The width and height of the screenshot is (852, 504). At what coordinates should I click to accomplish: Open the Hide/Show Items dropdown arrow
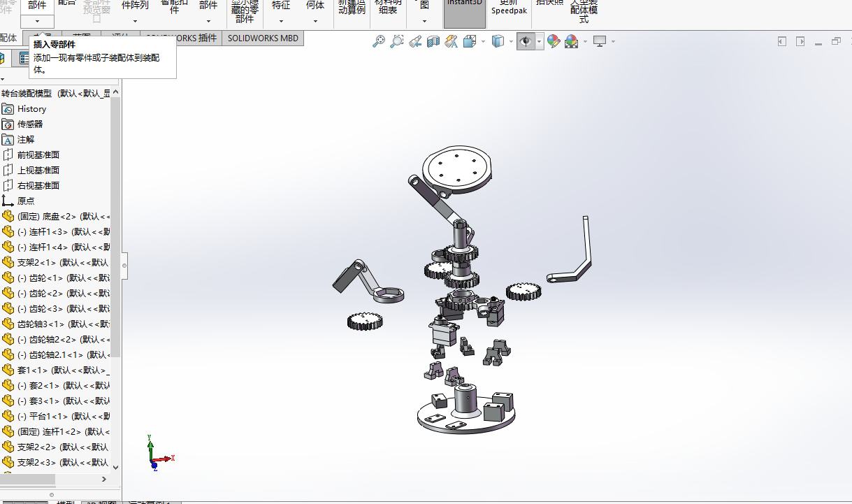coord(539,41)
